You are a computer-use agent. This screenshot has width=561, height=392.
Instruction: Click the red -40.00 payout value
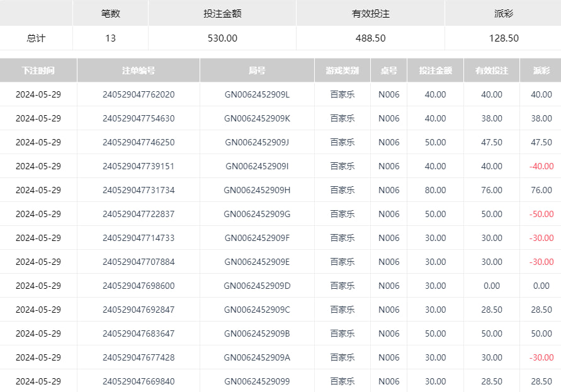[x=541, y=166]
